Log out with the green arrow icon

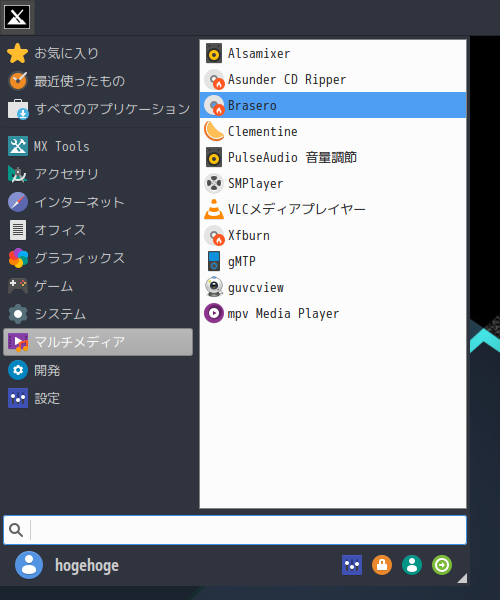pyautogui.click(x=442, y=565)
